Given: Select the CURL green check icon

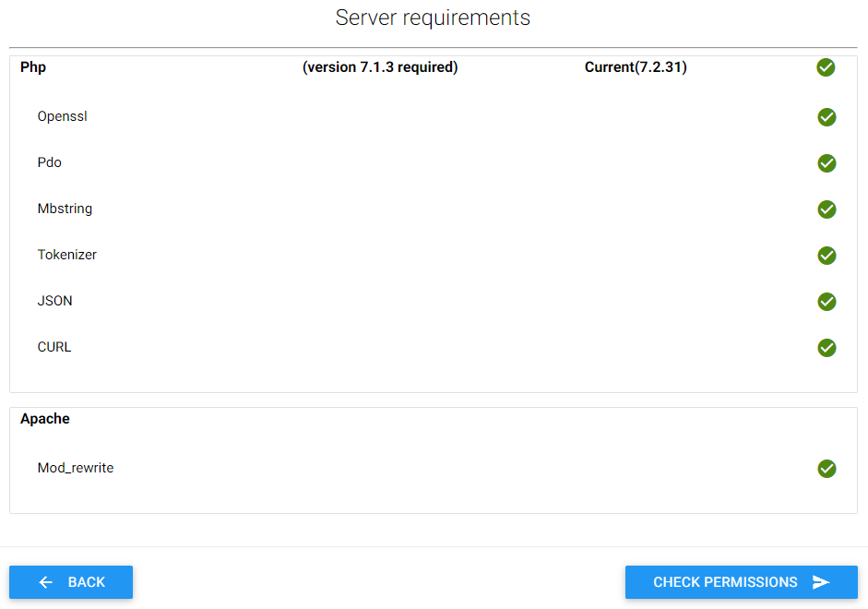Looking at the screenshot, I should (x=826, y=348).
